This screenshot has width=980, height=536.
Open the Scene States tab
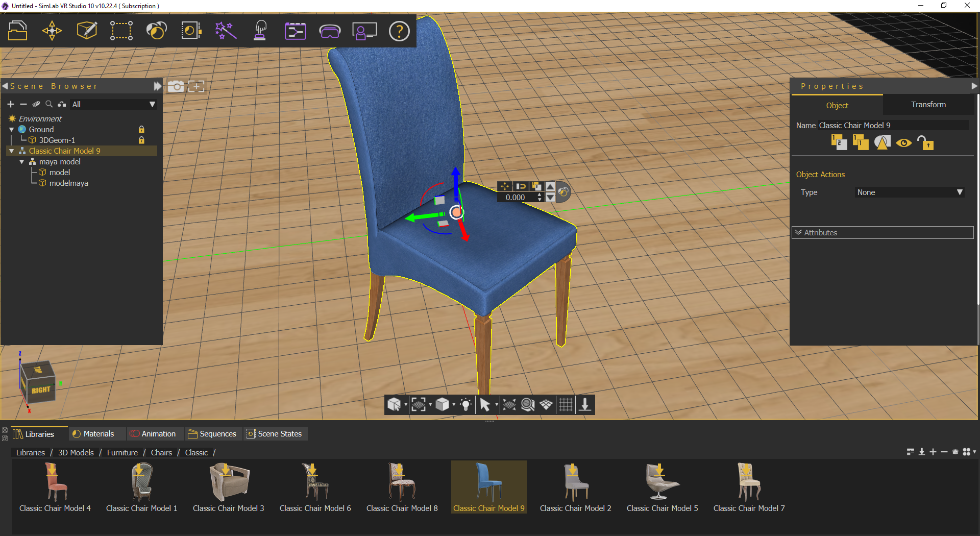pos(275,434)
